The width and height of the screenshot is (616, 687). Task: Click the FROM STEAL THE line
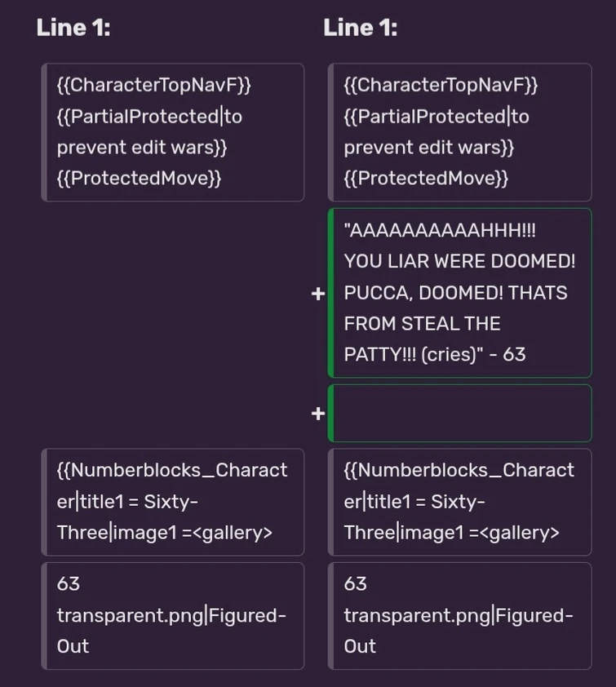tap(422, 324)
